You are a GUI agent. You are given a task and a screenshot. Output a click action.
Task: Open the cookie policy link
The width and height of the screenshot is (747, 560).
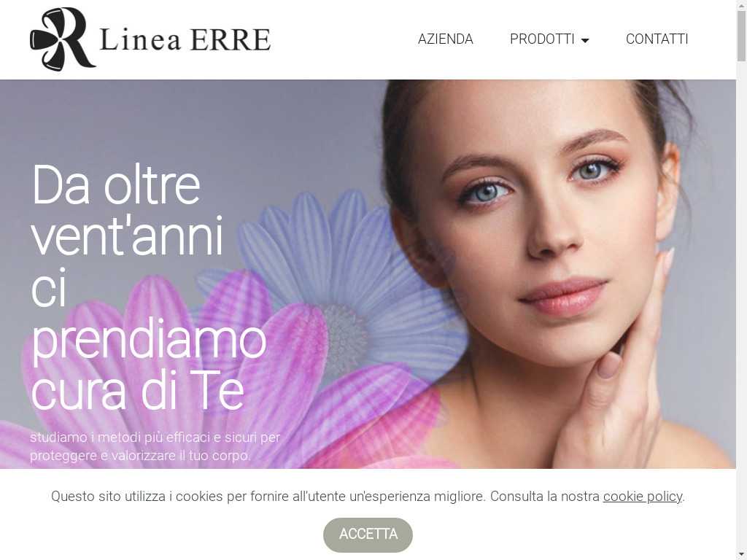pos(642,496)
